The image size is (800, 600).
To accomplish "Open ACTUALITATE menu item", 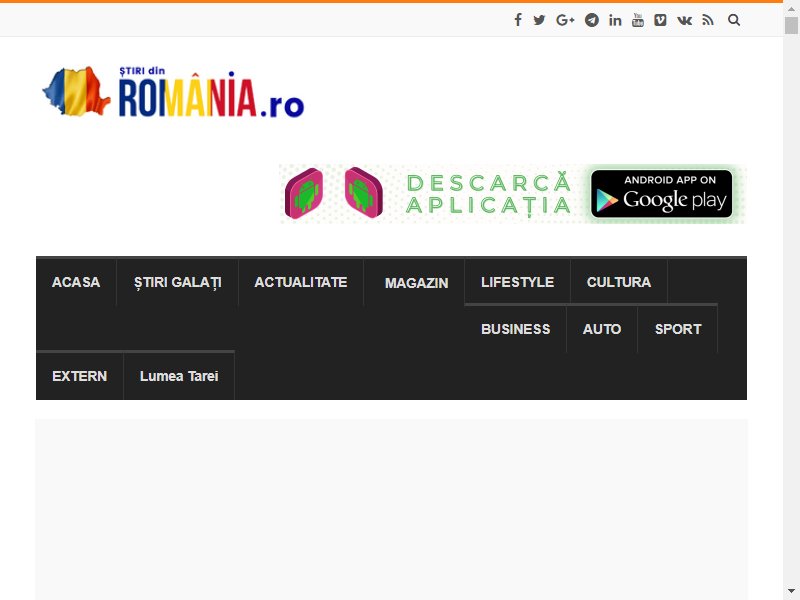I will (301, 282).
